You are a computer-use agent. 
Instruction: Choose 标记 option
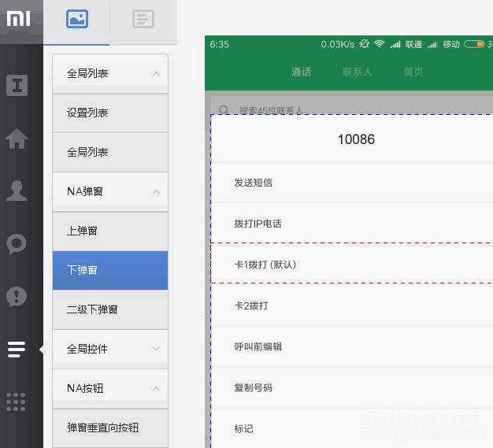tap(352, 428)
